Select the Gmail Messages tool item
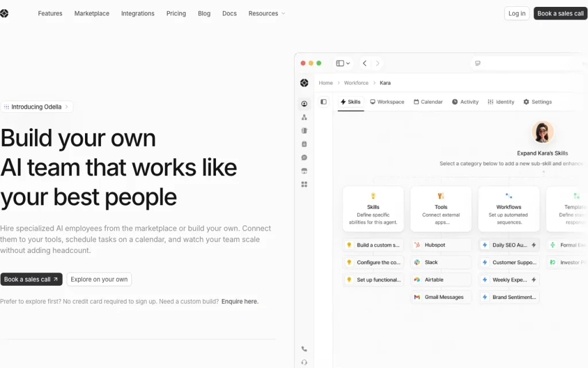588x368 pixels. 441,297
